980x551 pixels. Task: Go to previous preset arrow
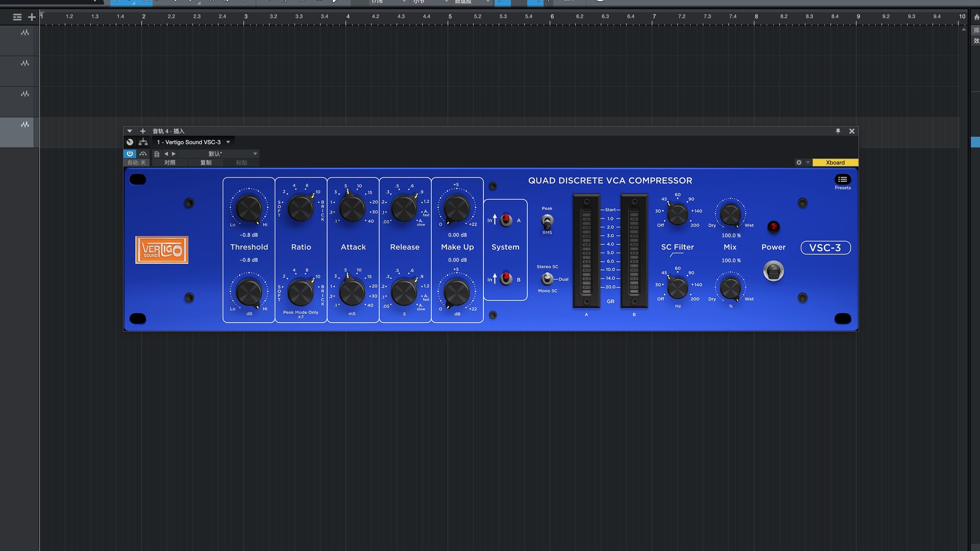(x=166, y=154)
